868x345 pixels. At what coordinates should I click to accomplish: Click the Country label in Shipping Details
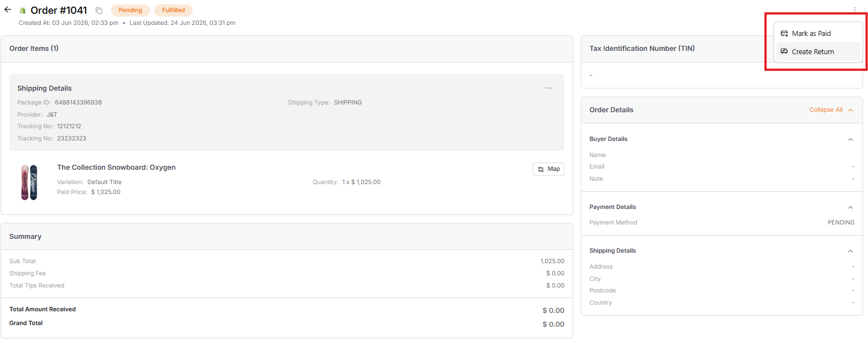click(601, 303)
